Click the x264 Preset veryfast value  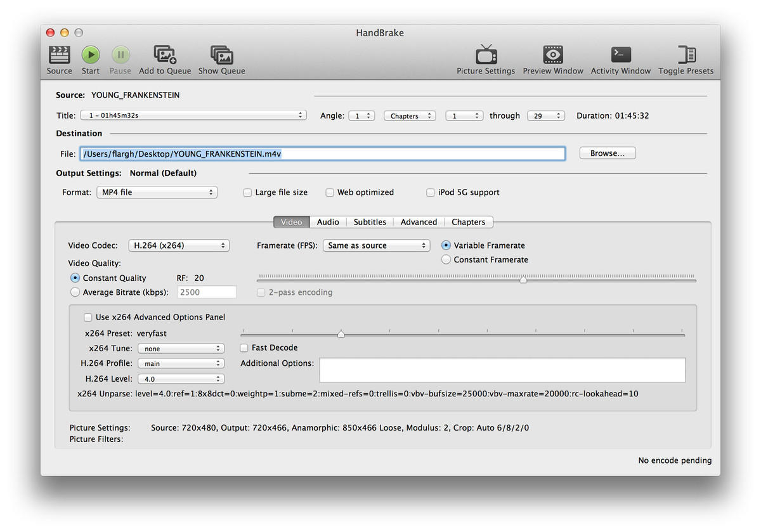pos(152,334)
